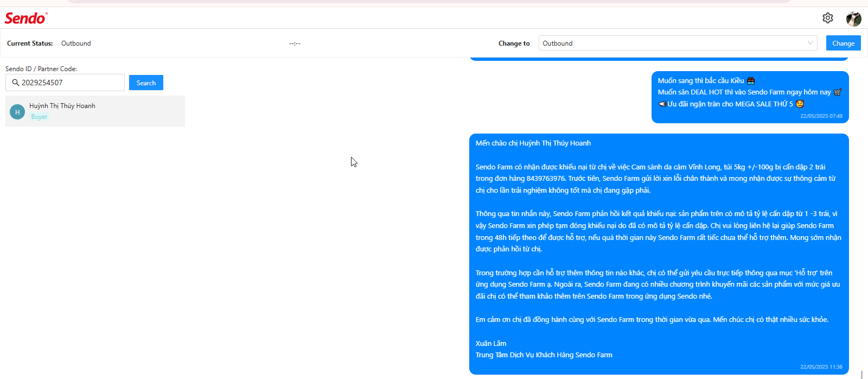Focus the Sendo ID / Partner Code input field
Image resolution: width=868 pixels, height=379 pixels.
[x=65, y=83]
